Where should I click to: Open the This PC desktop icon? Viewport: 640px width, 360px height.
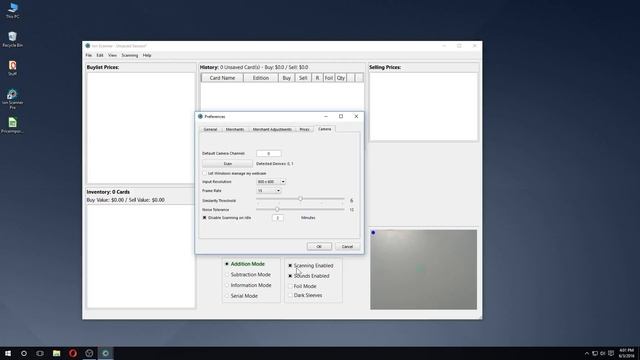(13, 10)
